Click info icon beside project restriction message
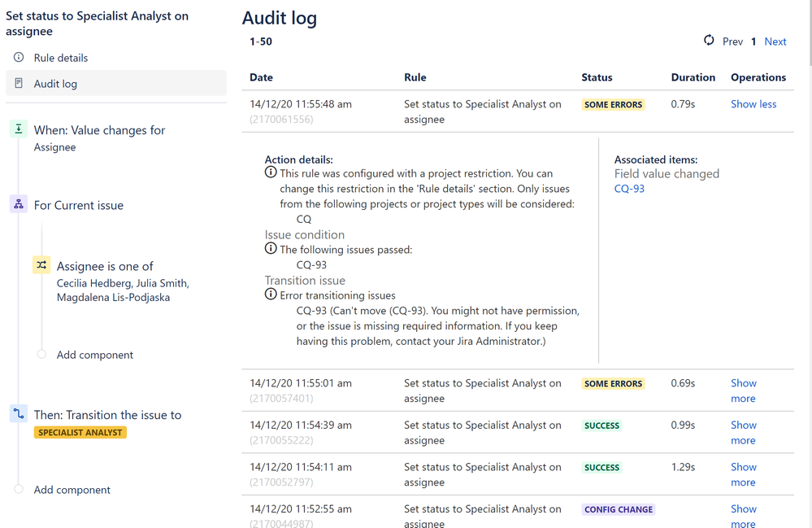The image size is (812, 528). [x=271, y=172]
